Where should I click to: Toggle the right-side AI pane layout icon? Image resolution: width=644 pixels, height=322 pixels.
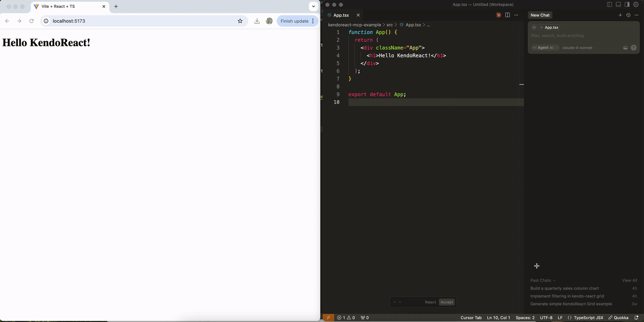(x=627, y=5)
